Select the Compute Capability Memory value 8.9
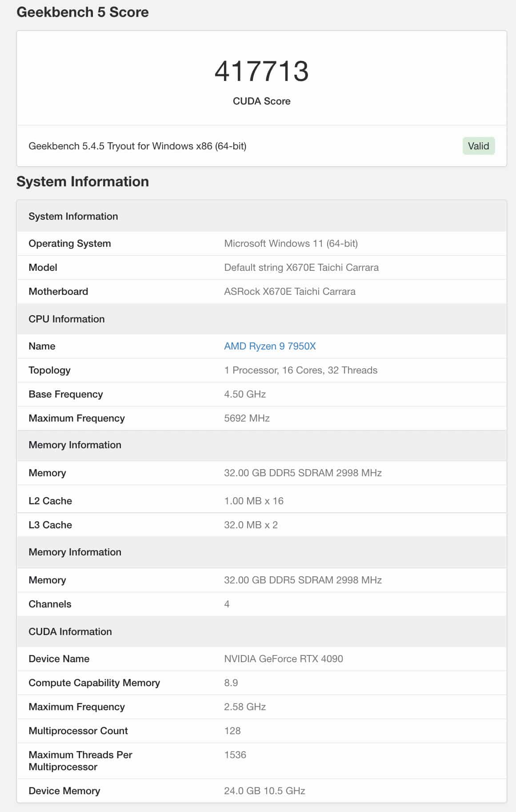Image resolution: width=516 pixels, height=812 pixels. [x=231, y=683]
